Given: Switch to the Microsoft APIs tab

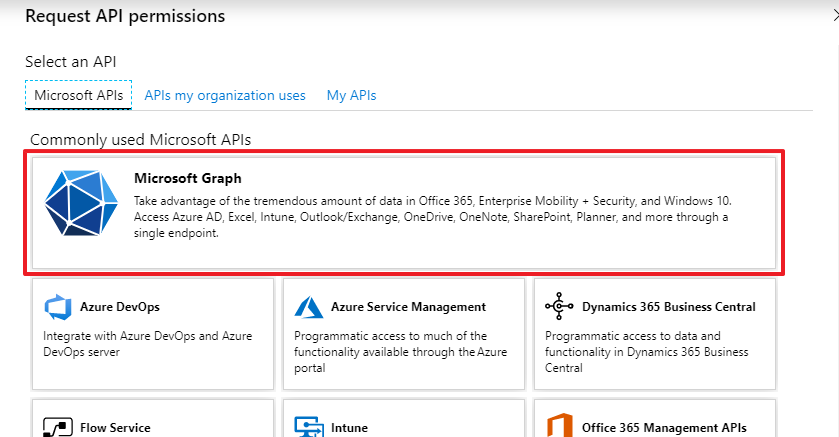Looking at the screenshot, I should (x=78, y=95).
